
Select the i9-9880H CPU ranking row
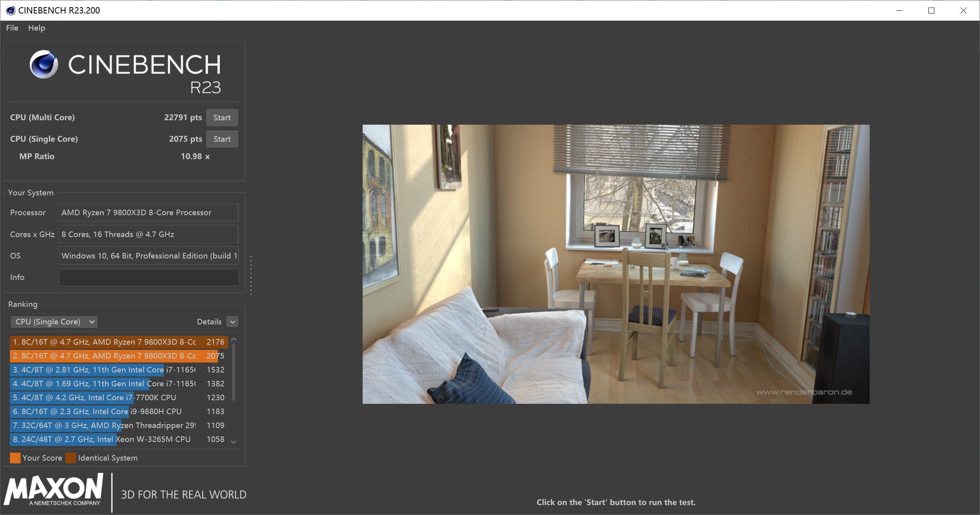pos(119,411)
